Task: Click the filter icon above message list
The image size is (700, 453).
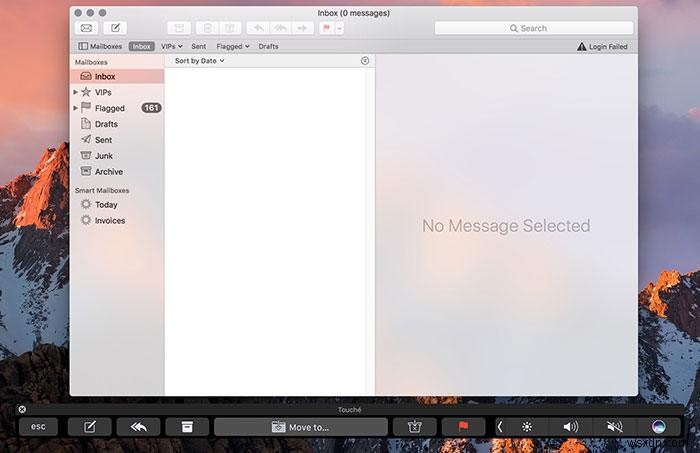Action: pos(365,61)
